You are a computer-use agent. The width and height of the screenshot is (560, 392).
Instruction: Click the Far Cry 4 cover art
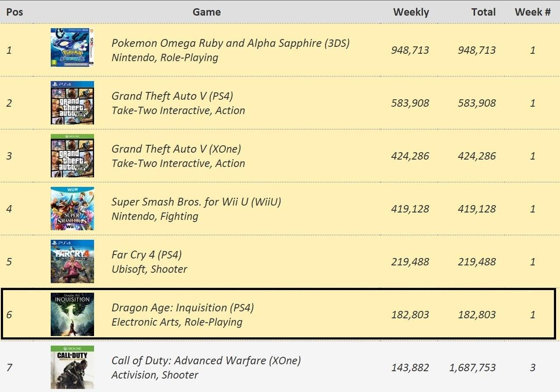pos(72,262)
